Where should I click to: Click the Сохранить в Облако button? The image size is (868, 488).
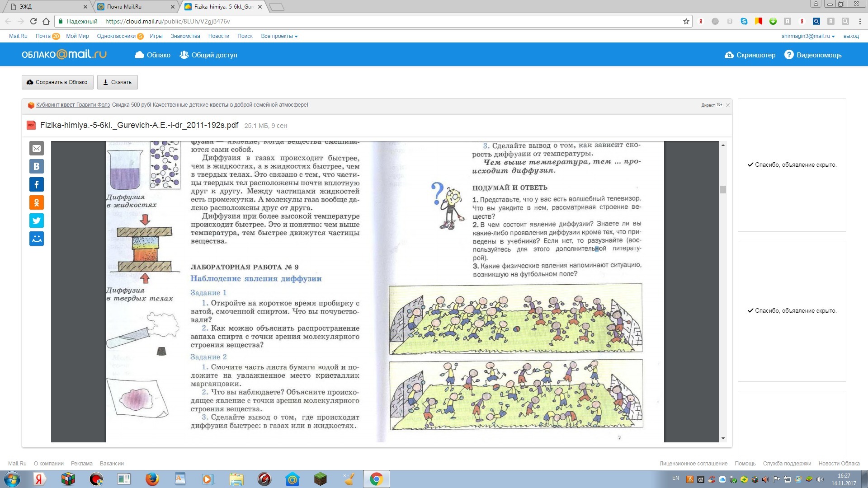(x=57, y=82)
